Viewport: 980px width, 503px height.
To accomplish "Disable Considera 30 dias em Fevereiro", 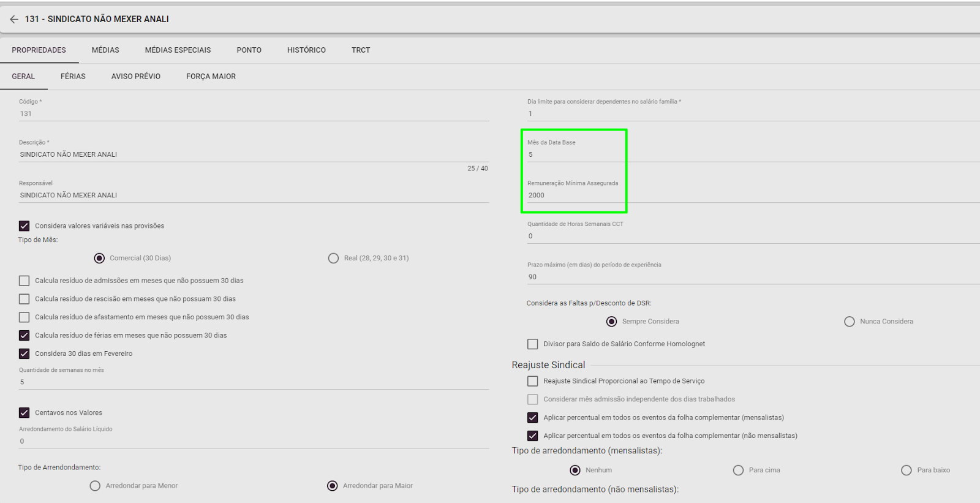I will (x=24, y=354).
